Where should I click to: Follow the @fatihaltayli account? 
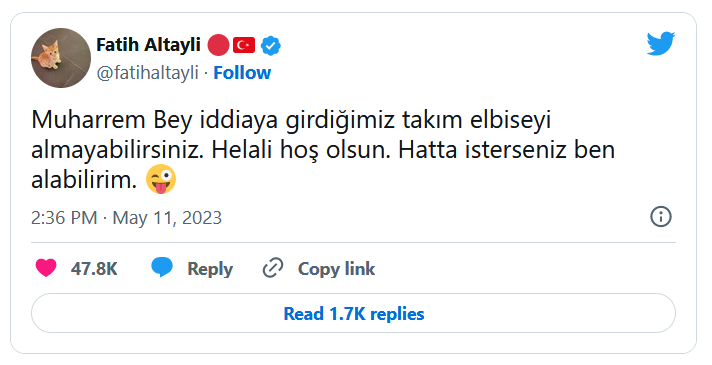(242, 73)
